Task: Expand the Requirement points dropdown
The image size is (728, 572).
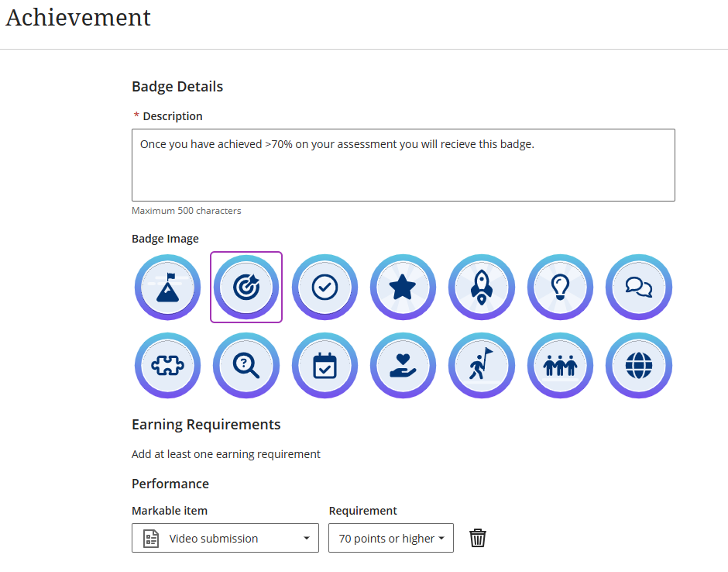Action: point(390,538)
